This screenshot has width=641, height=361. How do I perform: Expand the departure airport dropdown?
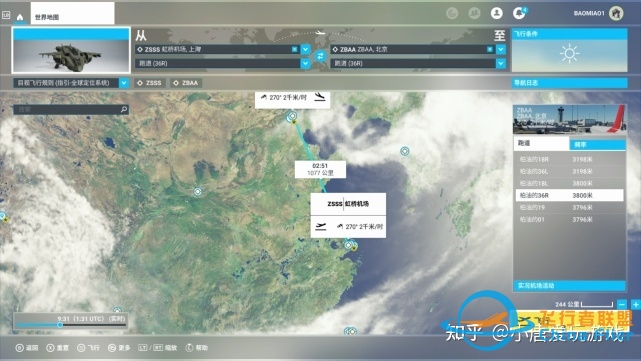305,49
